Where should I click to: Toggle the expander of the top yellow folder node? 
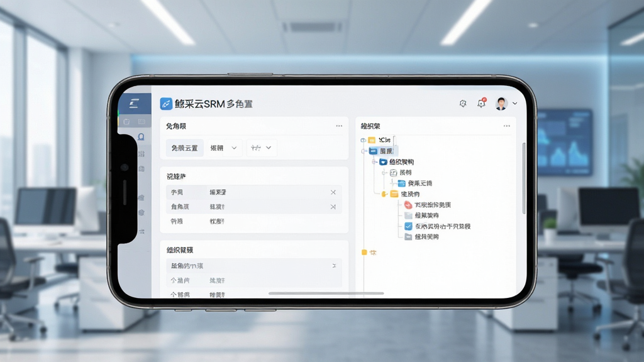(x=363, y=140)
